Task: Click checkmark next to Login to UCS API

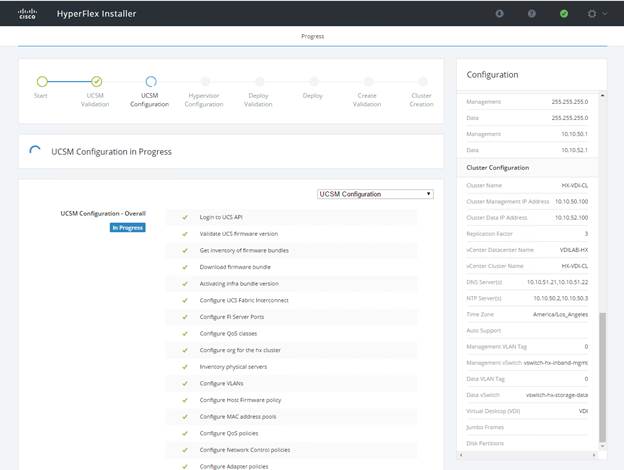Action: click(185, 217)
